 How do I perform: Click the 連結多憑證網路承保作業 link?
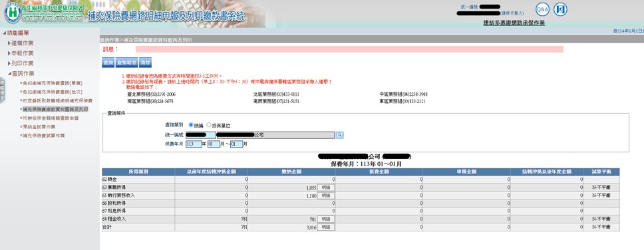pos(514,23)
